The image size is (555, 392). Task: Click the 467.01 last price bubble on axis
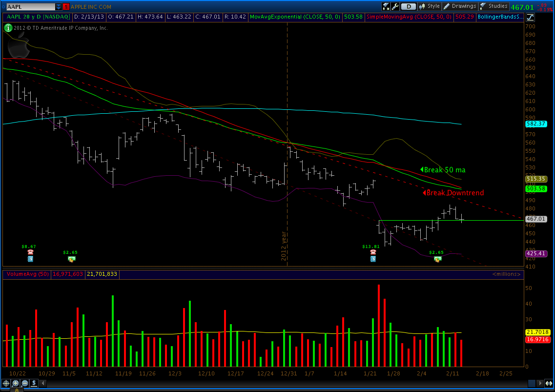[536, 219]
